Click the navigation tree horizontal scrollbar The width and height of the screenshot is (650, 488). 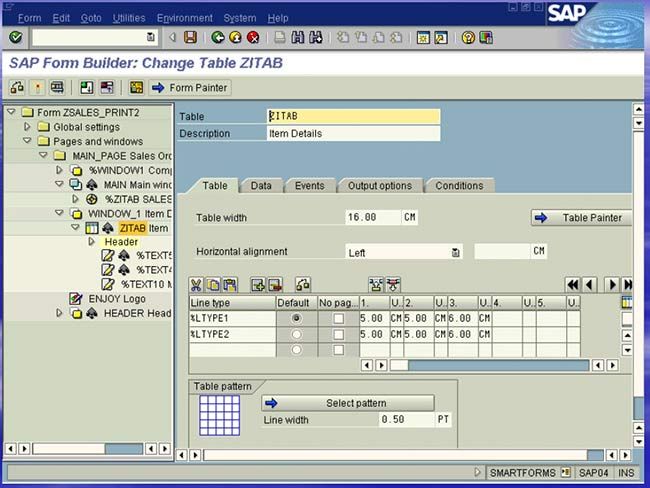(x=88, y=449)
